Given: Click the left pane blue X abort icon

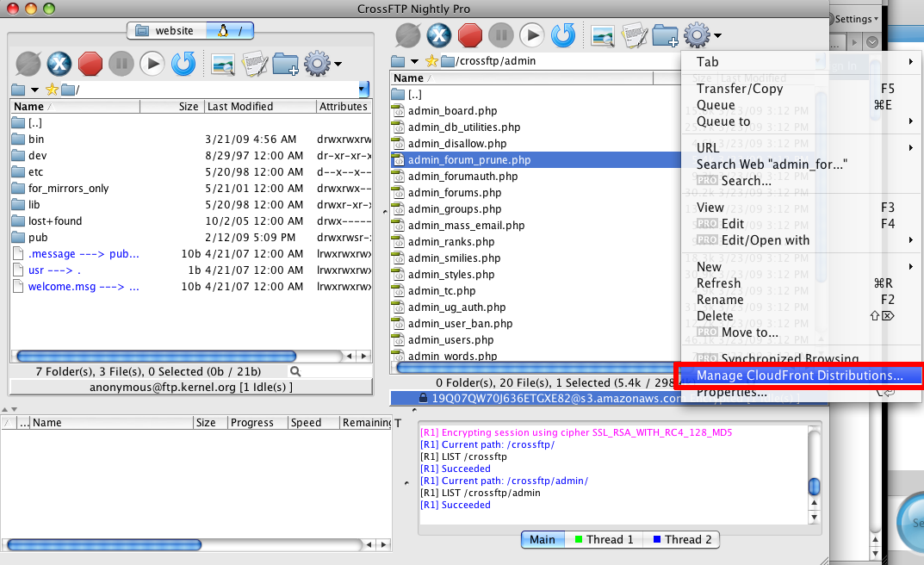Looking at the screenshot, I should coord(59,64).
